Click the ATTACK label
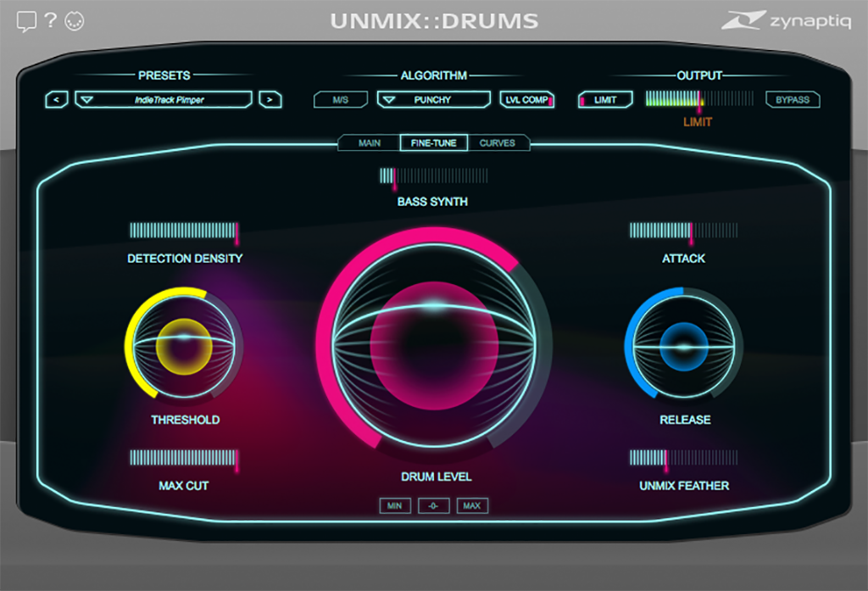Screen dimensions: 868x591 [x=684, y=259]
